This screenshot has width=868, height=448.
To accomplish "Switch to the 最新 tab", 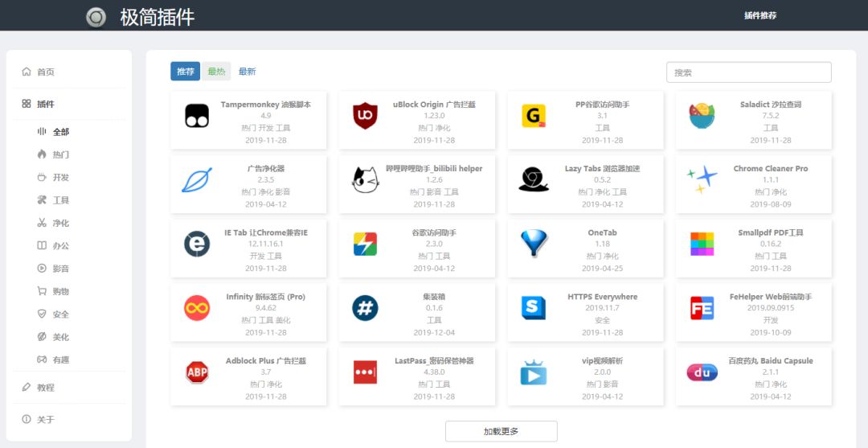I will click(247, 72).
